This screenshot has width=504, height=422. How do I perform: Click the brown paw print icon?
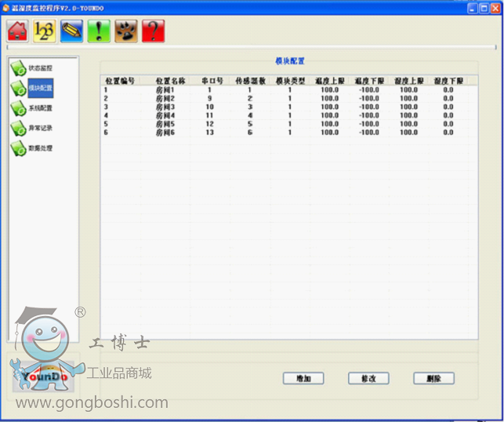pyautogui.click(x=125, y=31)
